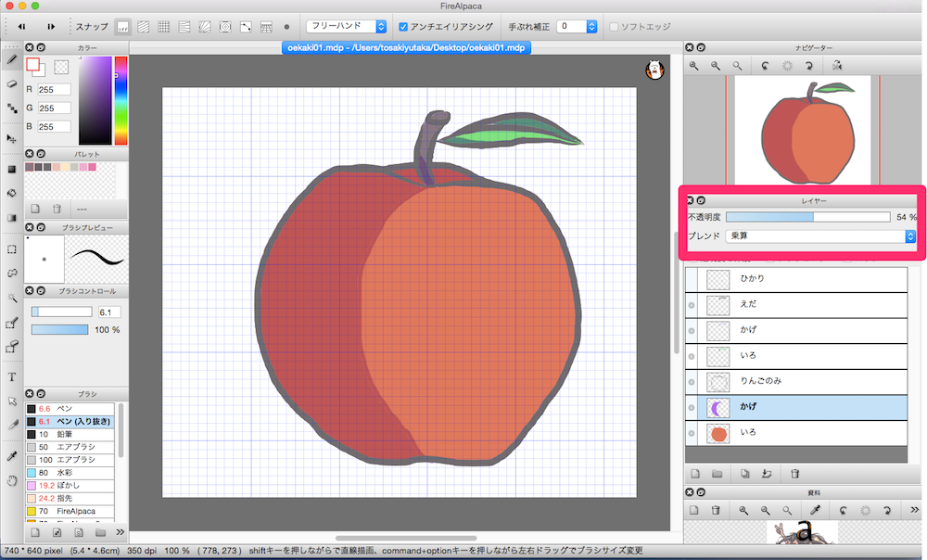The image size is (927, 560).
Task: Toggle visibility of the えだ layer
Action: click(x=692, y=305)
